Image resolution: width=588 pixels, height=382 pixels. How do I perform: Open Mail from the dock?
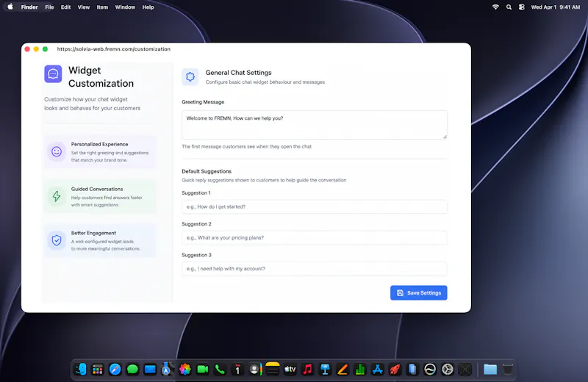point(150,370)
